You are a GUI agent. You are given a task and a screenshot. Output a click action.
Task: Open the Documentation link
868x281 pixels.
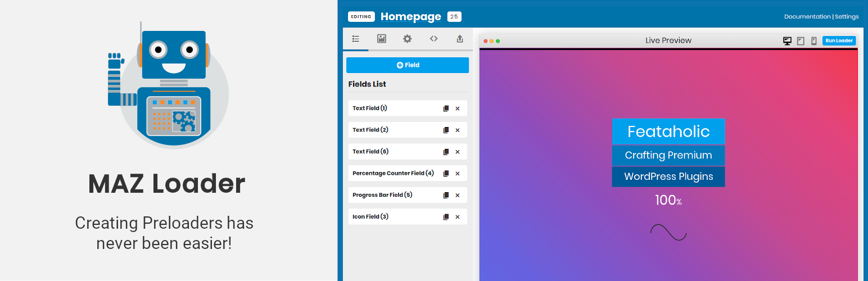click(x=807, y=16)
